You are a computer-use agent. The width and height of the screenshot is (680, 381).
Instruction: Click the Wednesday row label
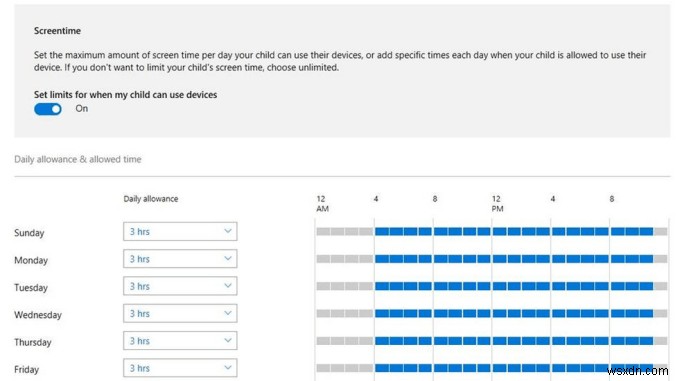[38, 315]
